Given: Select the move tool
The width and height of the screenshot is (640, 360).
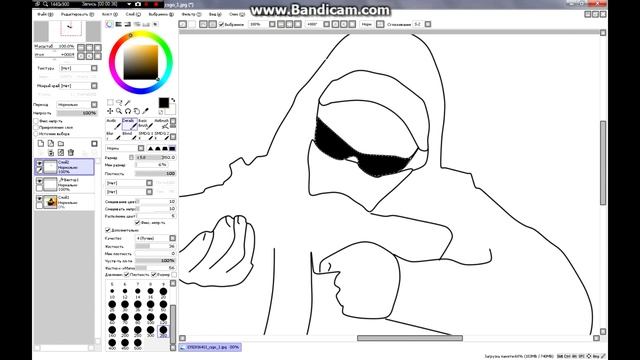Looking at the screenshot, I should (x=110, y=111).
